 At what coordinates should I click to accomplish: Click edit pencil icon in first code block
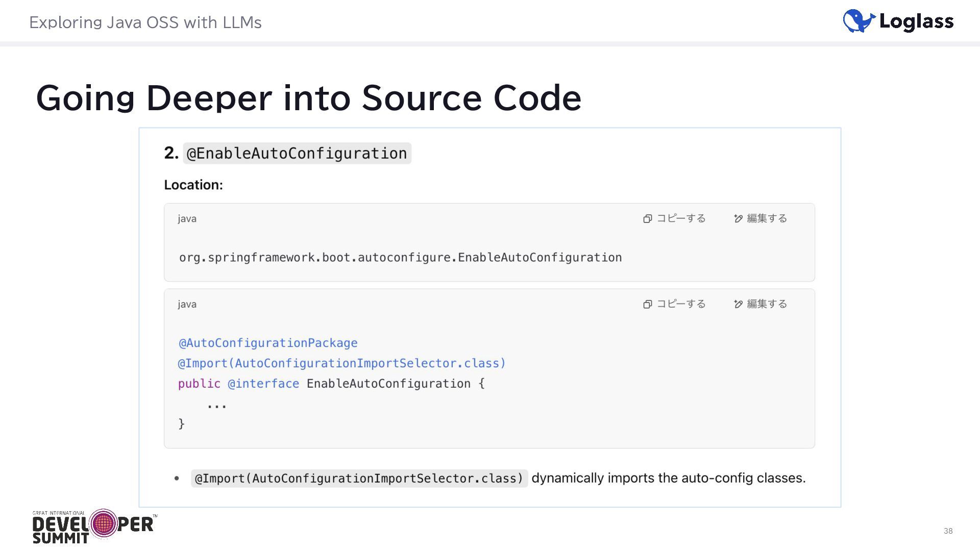pos(738,219)
